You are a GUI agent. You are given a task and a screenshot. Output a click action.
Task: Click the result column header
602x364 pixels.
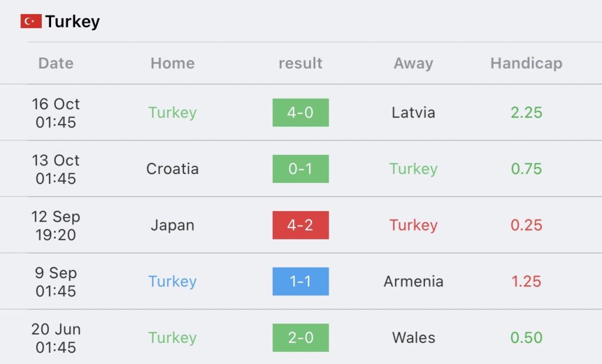point(300,64)
